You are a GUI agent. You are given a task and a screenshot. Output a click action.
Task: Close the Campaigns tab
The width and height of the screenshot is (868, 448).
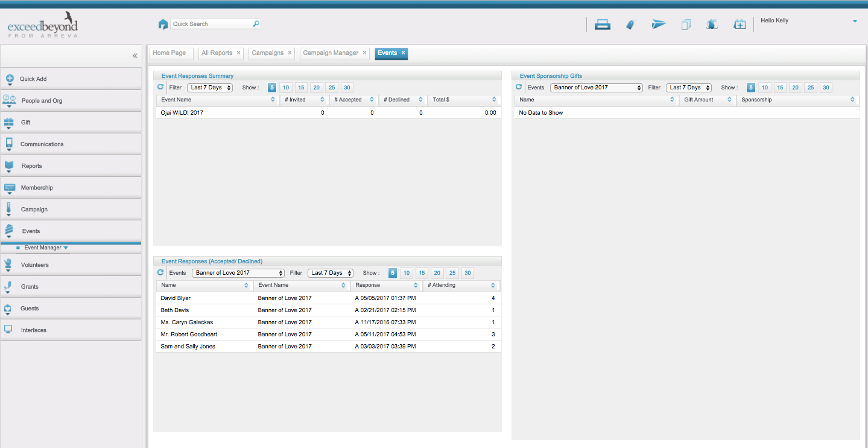click(290, 53)
